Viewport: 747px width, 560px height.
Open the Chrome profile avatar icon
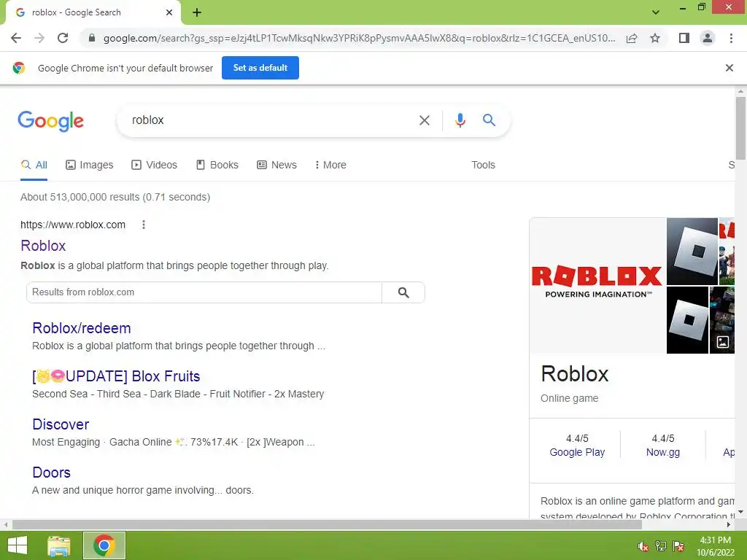pyautogui.click(x=708, y=38)
